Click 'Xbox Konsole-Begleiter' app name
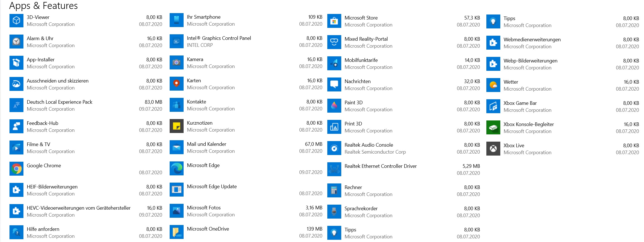This screenshot has height=242, width=644. [529, 124]
